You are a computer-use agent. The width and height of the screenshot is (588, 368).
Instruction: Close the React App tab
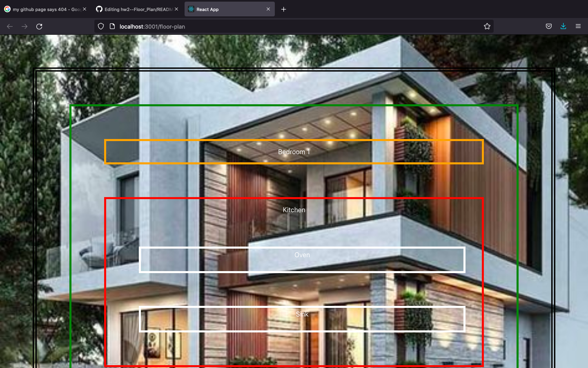[x=268, y=9]
